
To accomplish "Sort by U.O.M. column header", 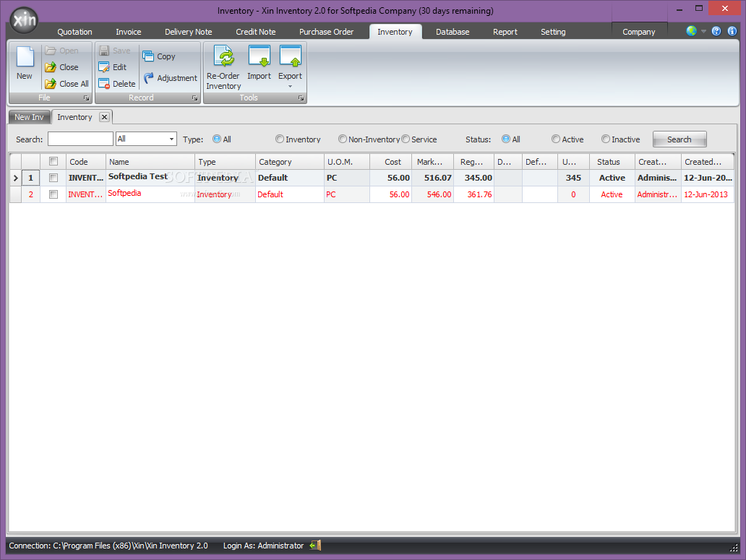I will [x=347, y=162].
